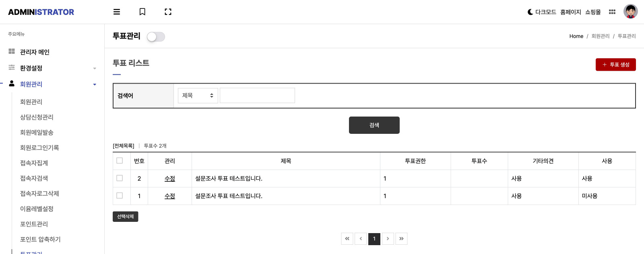644x254 pixels.
Task: Click the bookmark icon in the top bar
Action: [x=142, y=12]
